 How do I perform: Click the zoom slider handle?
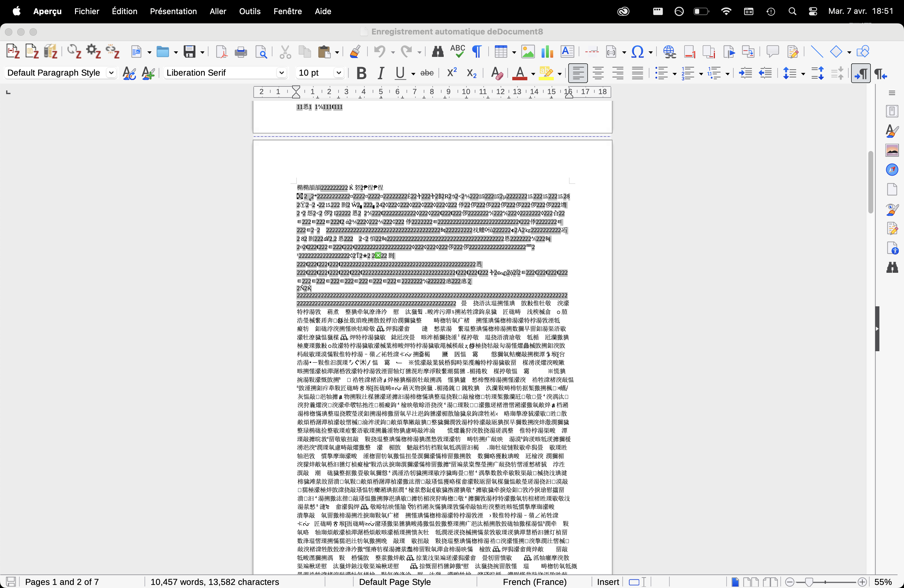[809, 582]
